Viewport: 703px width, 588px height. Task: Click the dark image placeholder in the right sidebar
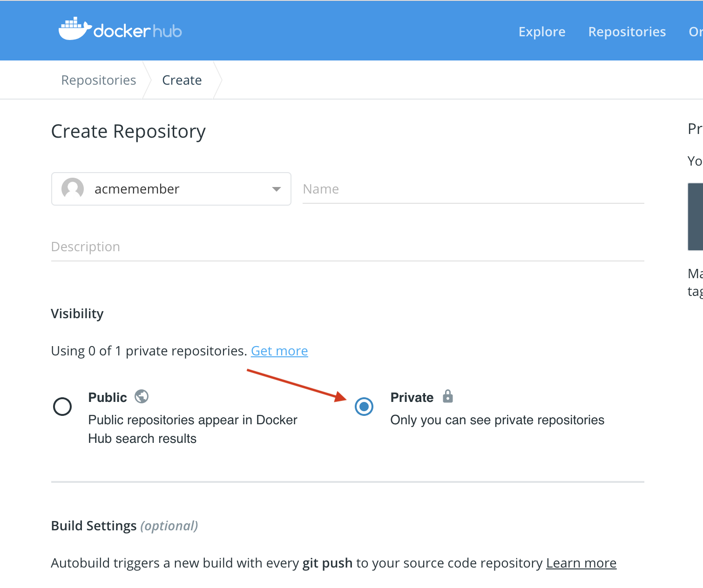[x=696, y=217]
